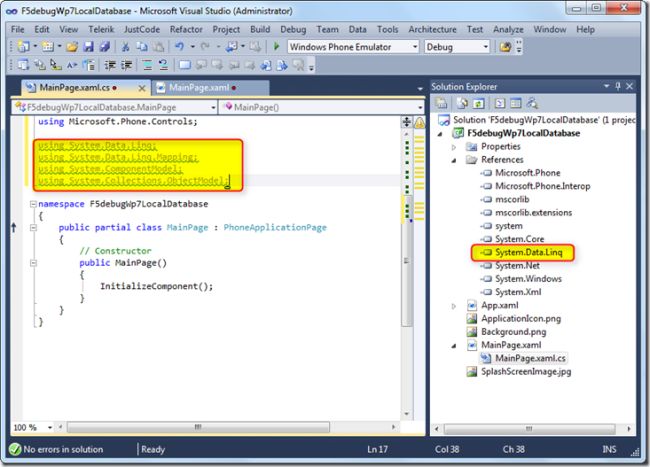This screenshot has width=650, height=467.
Task: Open the Debug configuration dropdown
Action: point(485,47)
